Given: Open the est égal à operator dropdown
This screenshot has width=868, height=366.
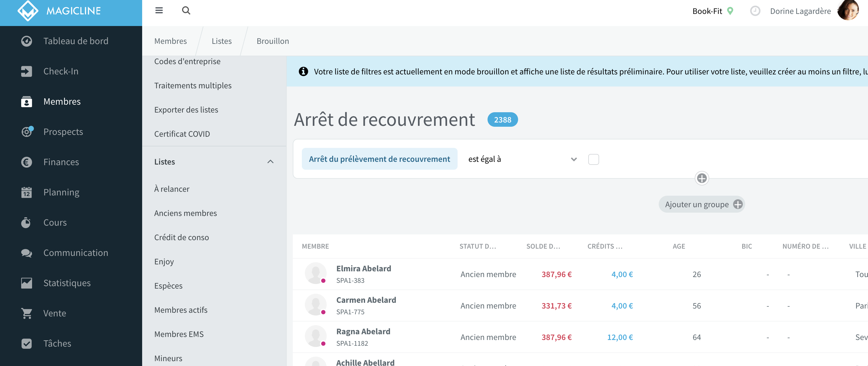Looking at the screenshot, I should [x=523, y=159].
